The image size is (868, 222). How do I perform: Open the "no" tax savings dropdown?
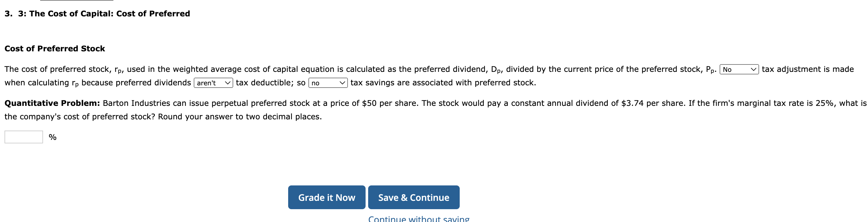coord(327,83)
